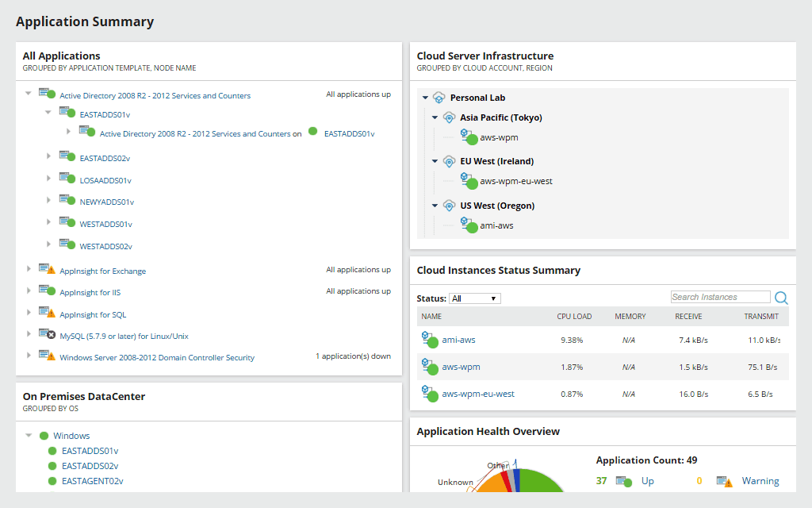Viewport: 812px width, 508px height.
Task: Expand the EASTADDS02v node
Action: point(48,156)
